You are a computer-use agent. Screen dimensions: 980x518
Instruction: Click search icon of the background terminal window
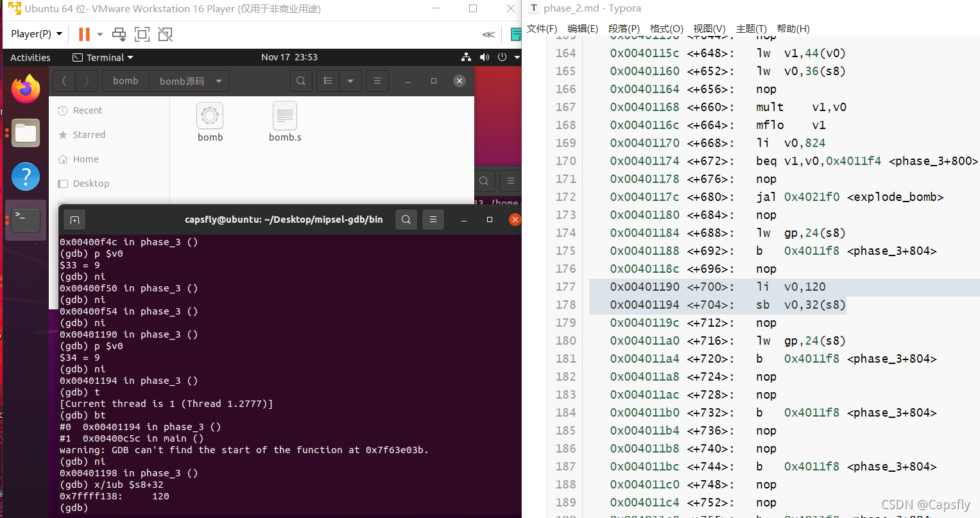click(x=485, y=181)
